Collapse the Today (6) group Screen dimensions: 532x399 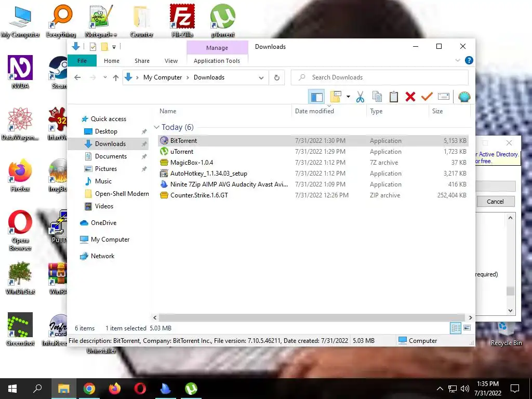(x=156, y=127)
